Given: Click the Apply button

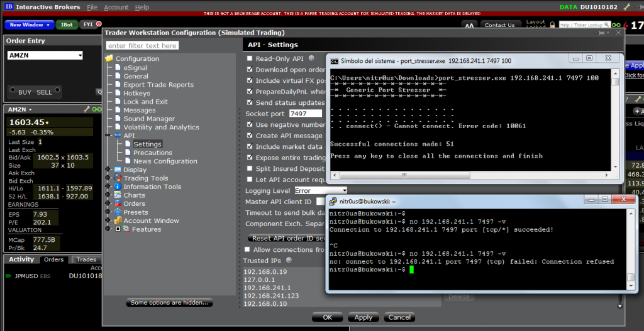Looking at the screenshot, I should point(364,317).
